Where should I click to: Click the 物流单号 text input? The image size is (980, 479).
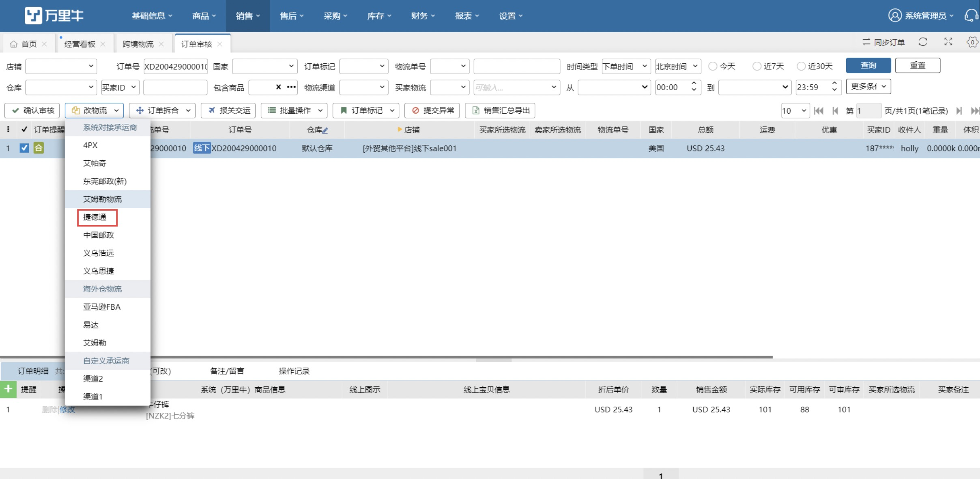[517, 66]
